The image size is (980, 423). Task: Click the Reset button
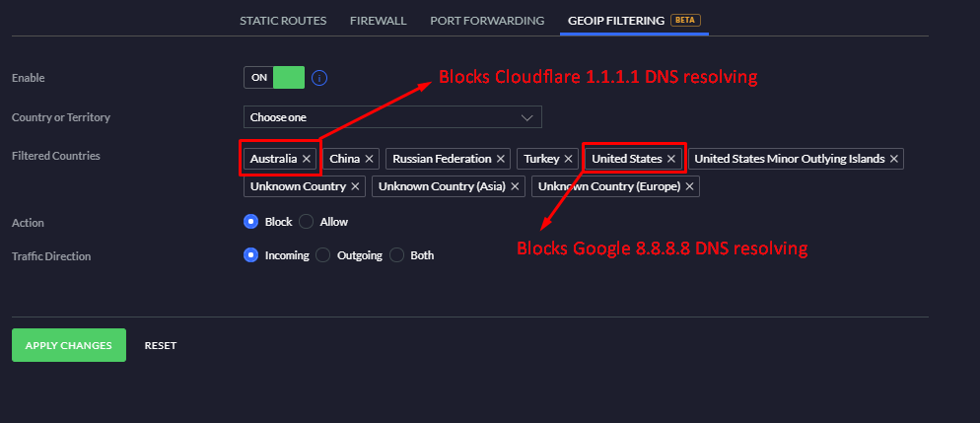click(x=161, y=345)
